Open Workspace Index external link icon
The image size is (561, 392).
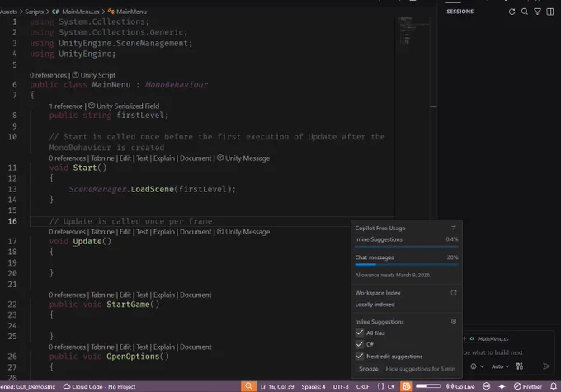pos(454,293)
